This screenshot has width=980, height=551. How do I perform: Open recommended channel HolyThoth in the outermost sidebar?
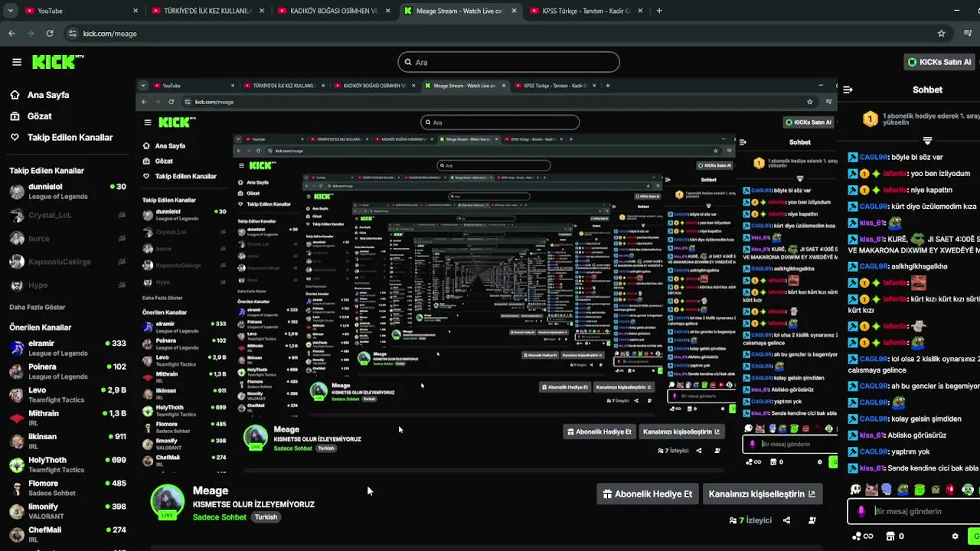click(67, 465)
